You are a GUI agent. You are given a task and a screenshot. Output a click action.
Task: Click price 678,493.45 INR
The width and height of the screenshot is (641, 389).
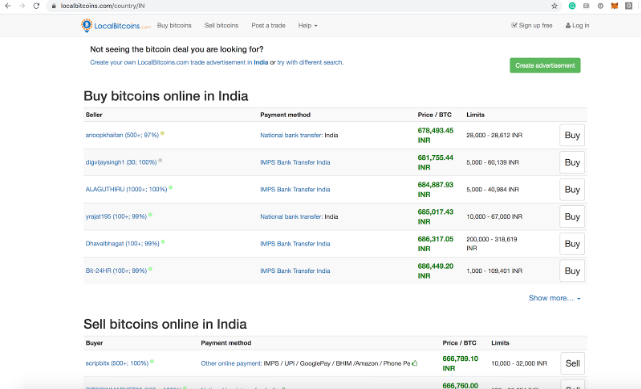coord(435,135)
